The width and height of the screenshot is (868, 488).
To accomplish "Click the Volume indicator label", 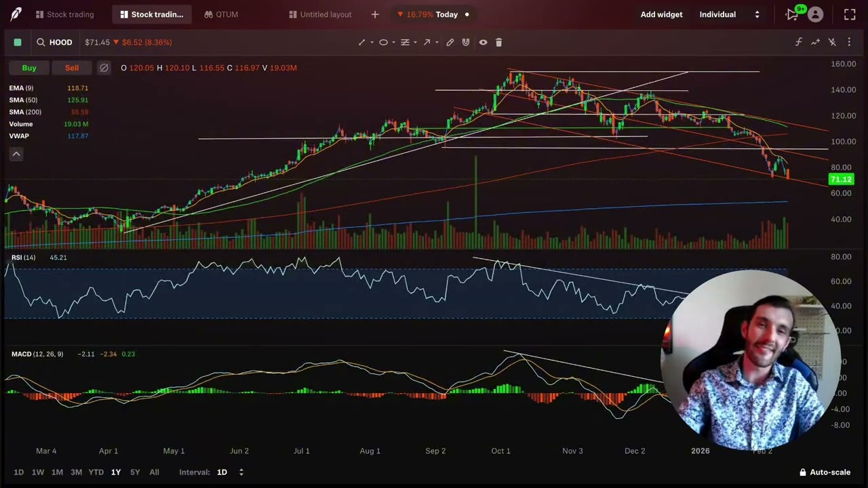I will [20, 124].
